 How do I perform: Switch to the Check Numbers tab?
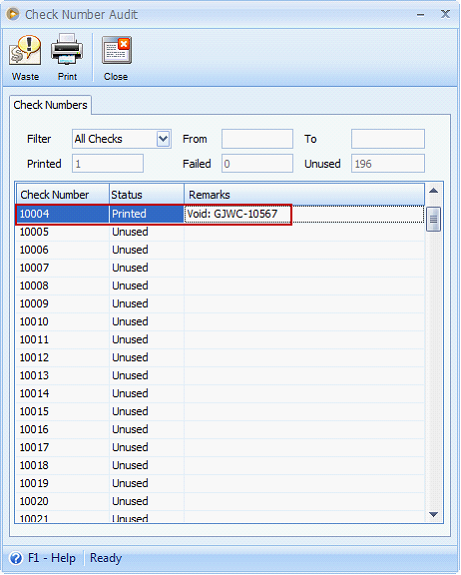point(50,105)
